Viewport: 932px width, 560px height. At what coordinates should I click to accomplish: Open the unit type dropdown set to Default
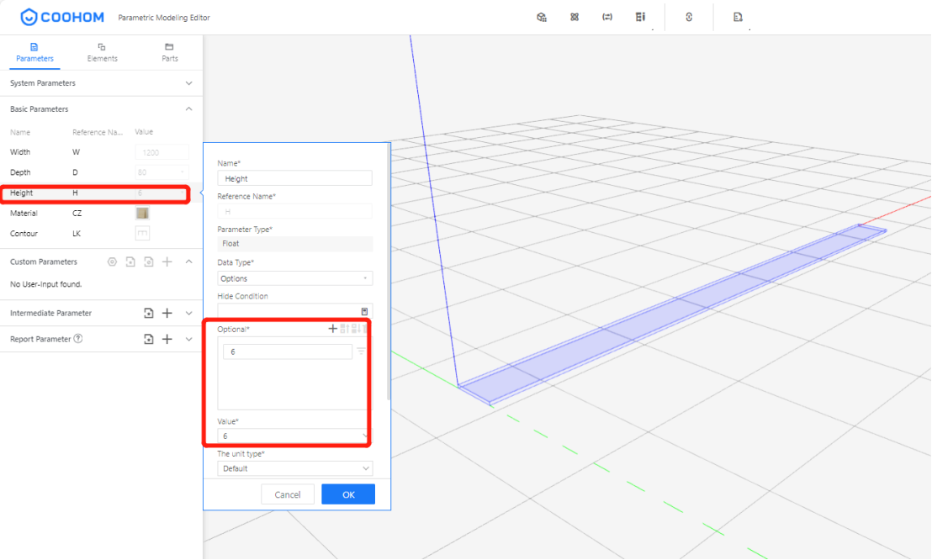coord(294,468)
